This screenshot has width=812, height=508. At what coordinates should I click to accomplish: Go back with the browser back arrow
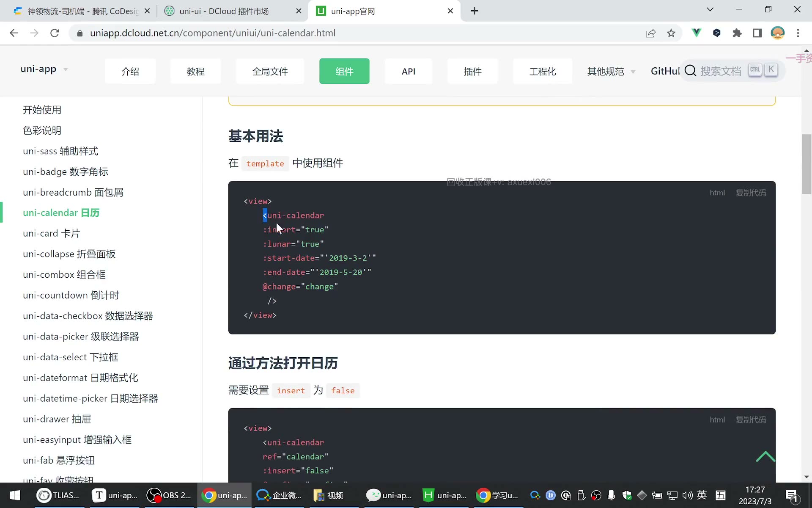tap(14, 33)
